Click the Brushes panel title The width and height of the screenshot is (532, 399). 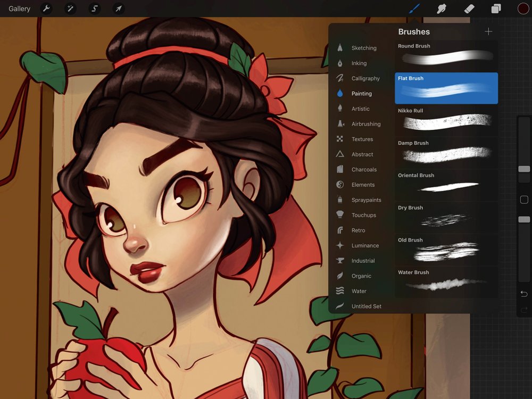(x=414, y=31)
